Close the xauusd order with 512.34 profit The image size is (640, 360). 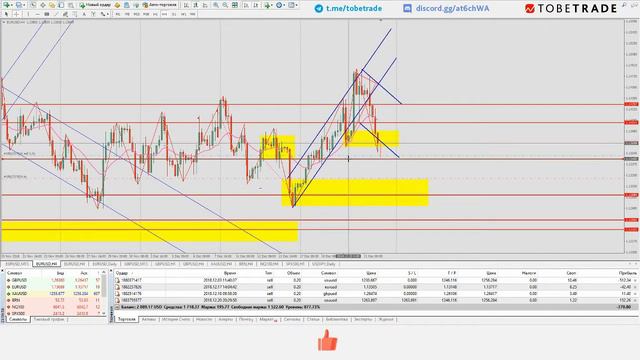click(x=635, y=280)
